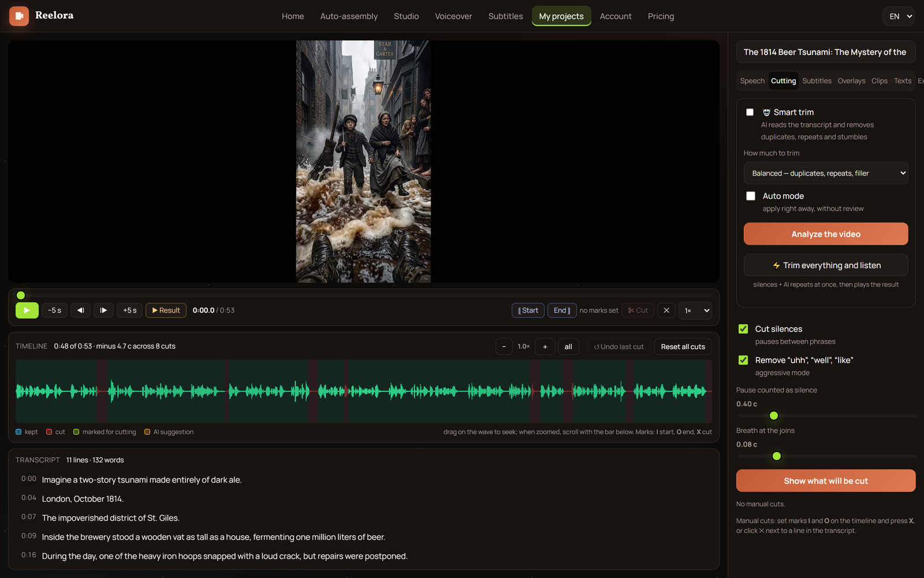
Task: Click the Reelora logo icon
Action: click(19, 16)
